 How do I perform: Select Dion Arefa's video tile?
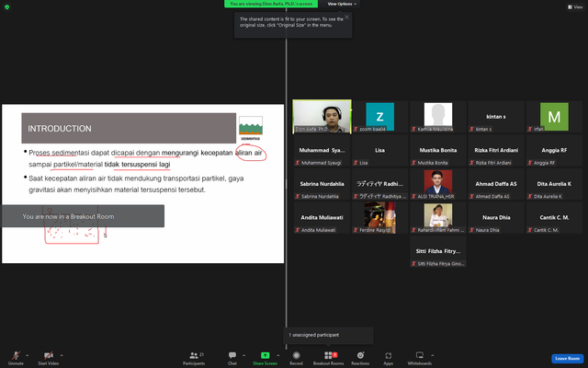(322, 117)
